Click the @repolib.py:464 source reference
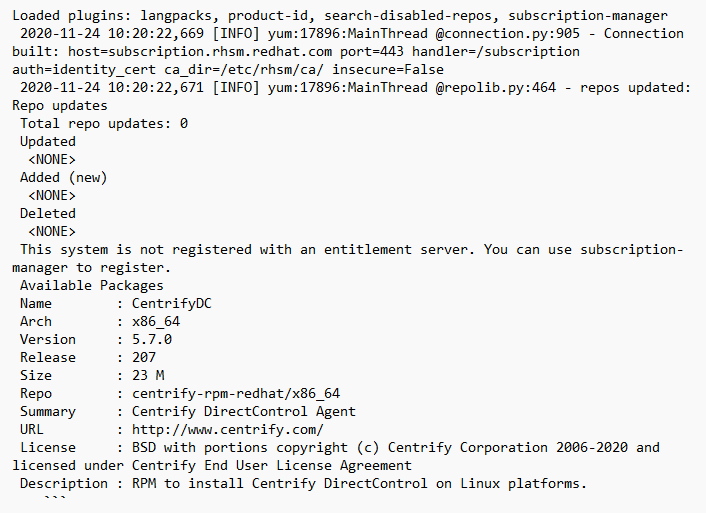 tap(495, 87)
